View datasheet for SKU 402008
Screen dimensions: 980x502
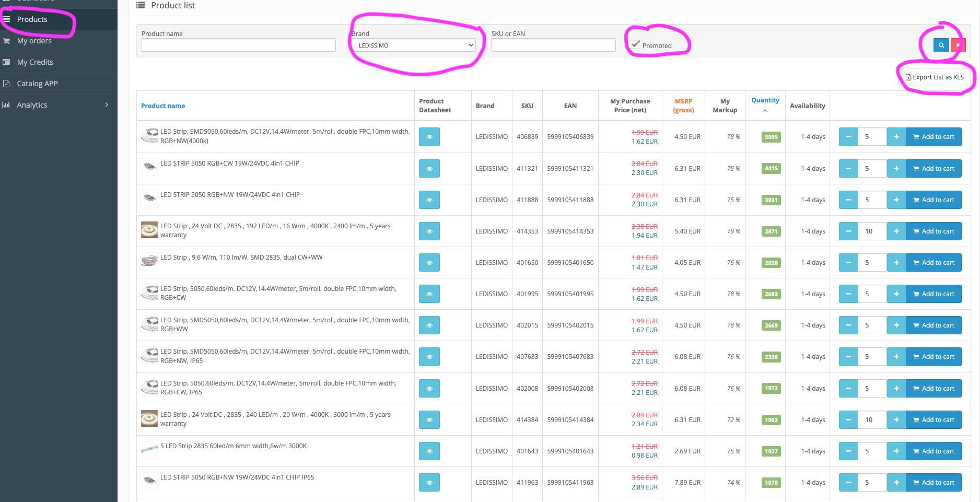tap(429, 389)
